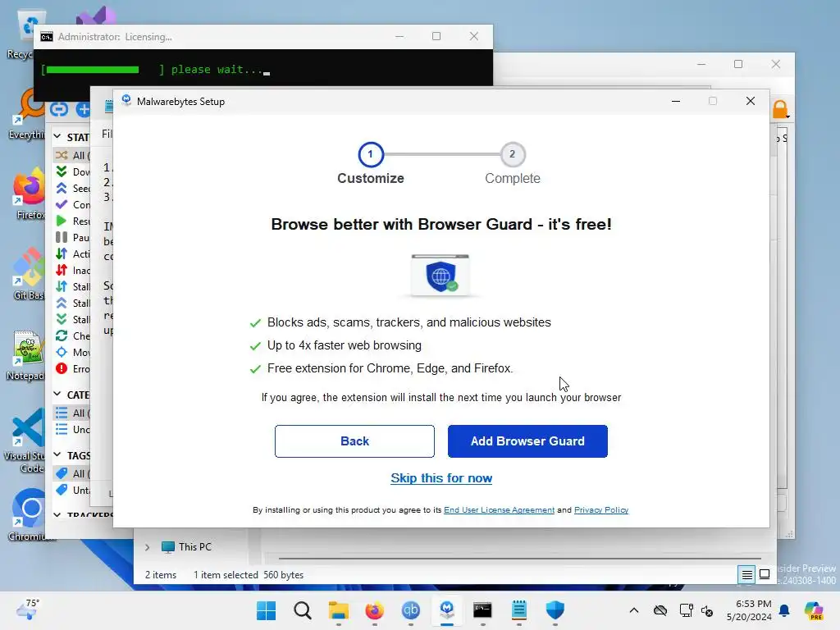Screen dimensions: 840x630
Task: Click the Malwarebytes Setup title icon
Action: [x=126, y=101]
